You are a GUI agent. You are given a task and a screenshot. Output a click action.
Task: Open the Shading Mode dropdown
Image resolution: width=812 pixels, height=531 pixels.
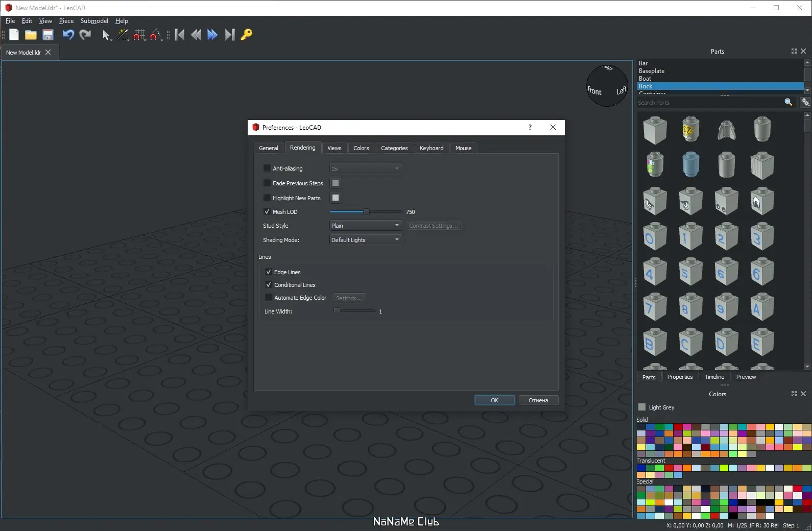(366, 240)
